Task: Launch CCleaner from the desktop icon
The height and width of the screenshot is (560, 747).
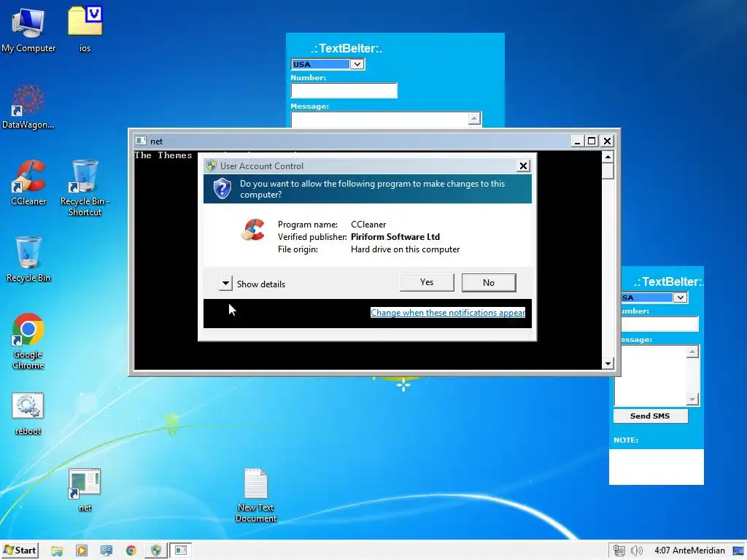Action: (28, 183)
